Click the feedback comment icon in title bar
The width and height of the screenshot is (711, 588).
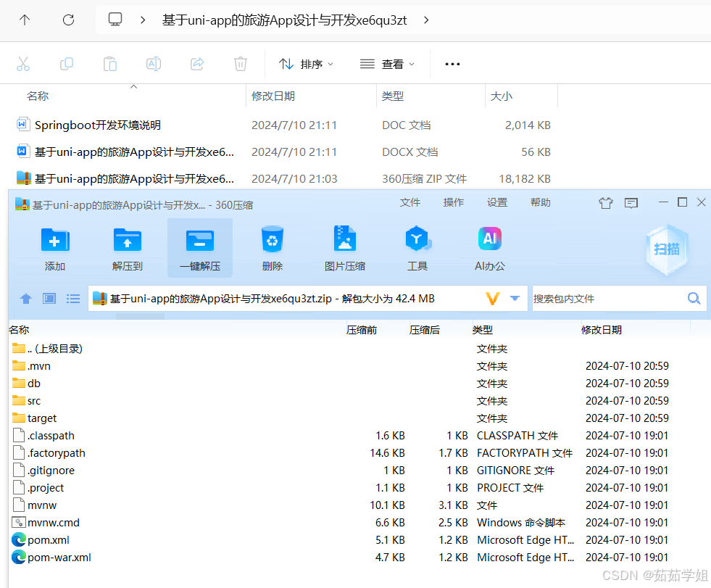click(x=631, y=203)
